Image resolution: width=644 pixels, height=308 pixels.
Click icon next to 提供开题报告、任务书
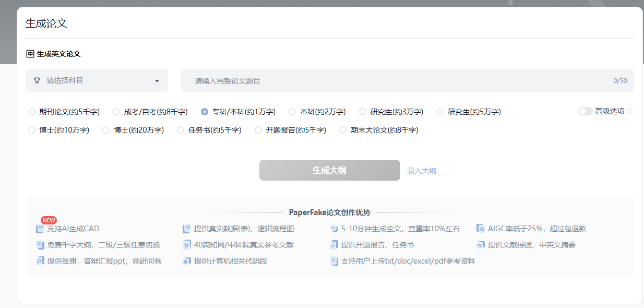(x=334, y=245)
